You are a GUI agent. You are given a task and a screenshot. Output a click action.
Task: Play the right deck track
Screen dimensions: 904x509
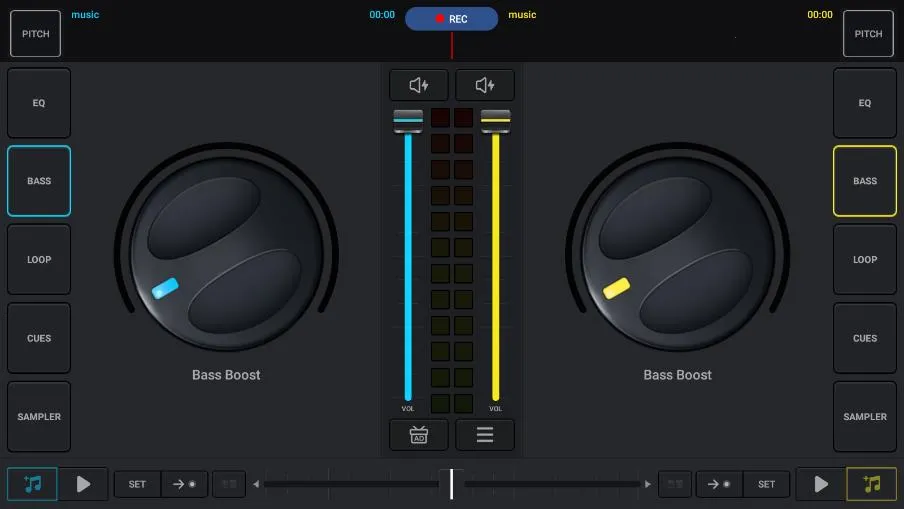[x=821, y=484]
